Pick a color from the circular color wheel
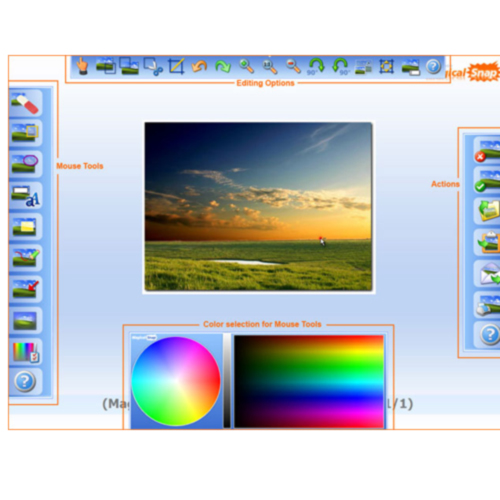This screenshot has height=500, width=500. 176,381
